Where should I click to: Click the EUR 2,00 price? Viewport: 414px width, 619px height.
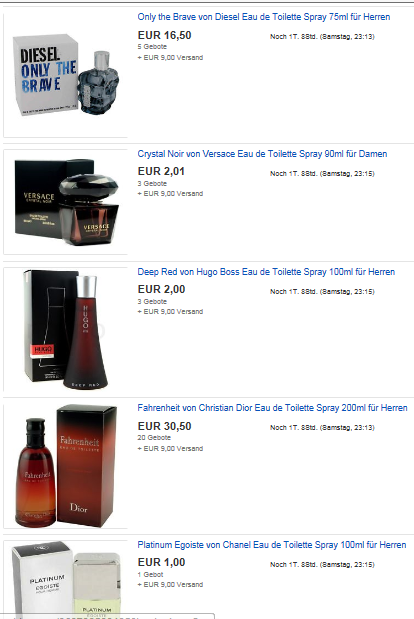[161, 289]
